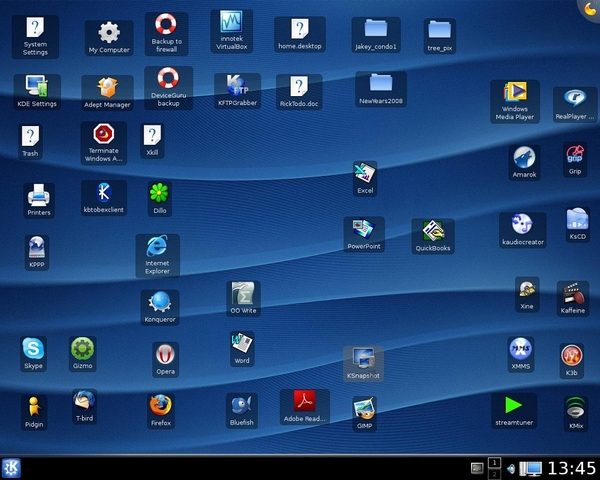
Task: Click the speaker volume tray icon
Action: click(510, 469)
